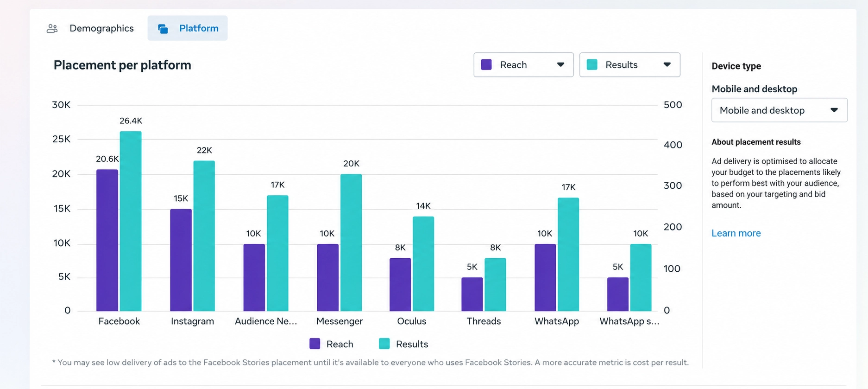Image resolution: width=868 pixels, height=389 pixels.
Task: Click the Audience Network axis label
Action: (266, 321)
